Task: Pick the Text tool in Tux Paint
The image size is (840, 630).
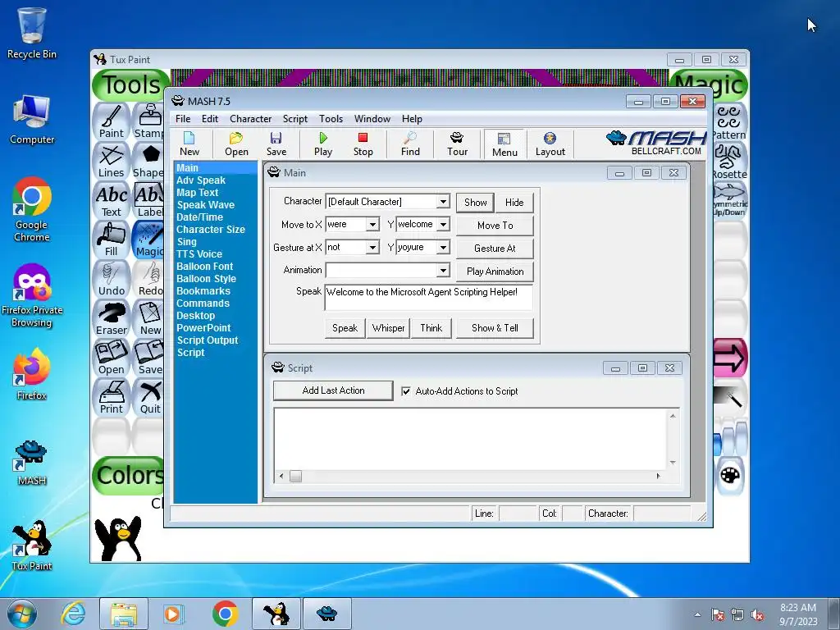Action: click(x=111, y=200)
